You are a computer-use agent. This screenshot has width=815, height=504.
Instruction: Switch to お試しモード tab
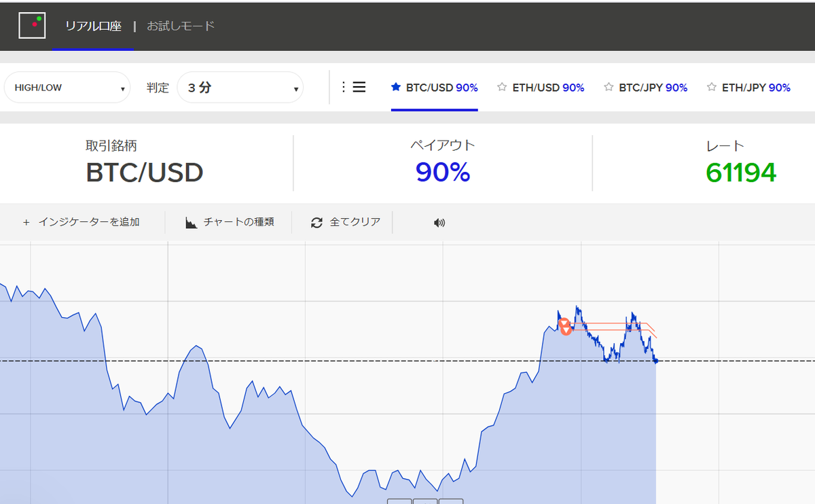click(181, 26)
